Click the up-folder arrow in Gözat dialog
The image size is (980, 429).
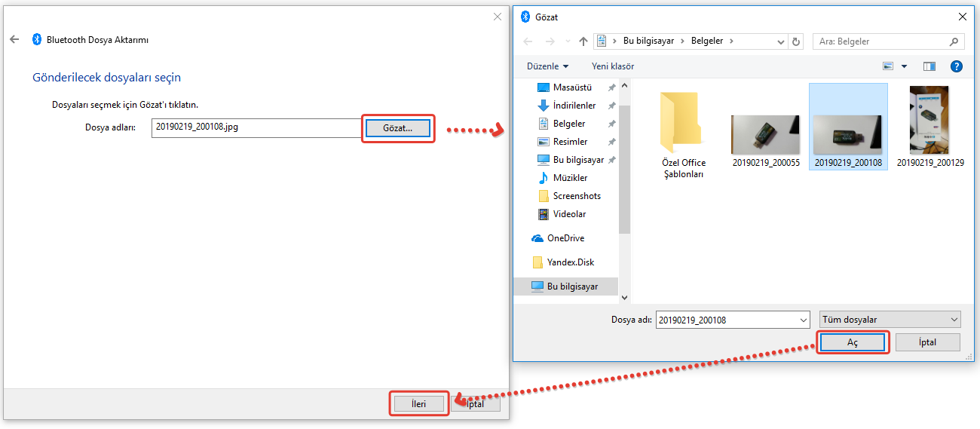tap(583, 41)
